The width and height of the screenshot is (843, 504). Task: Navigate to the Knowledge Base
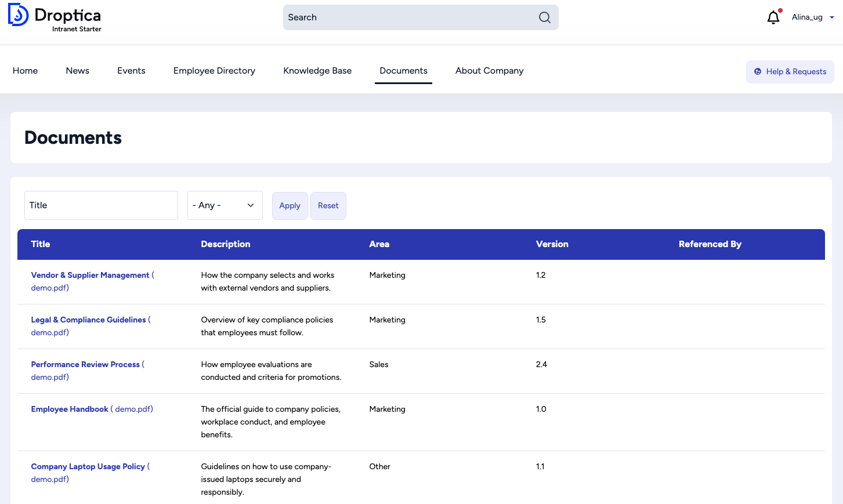click(x=317, y=70)
